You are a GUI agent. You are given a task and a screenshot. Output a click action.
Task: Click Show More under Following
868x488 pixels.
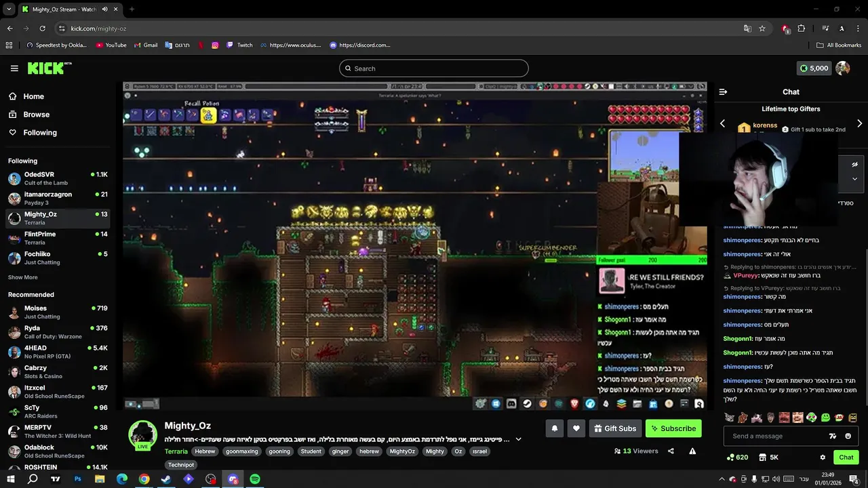(23, 277)
